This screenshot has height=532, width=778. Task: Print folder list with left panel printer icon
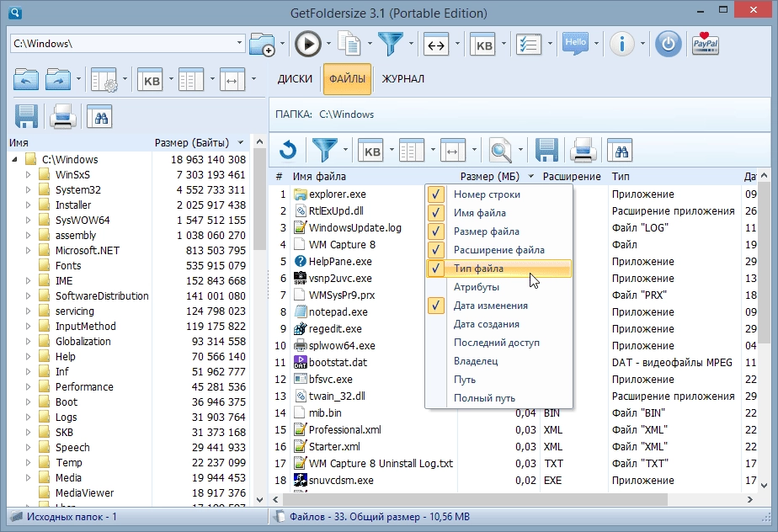click(62, 117)
